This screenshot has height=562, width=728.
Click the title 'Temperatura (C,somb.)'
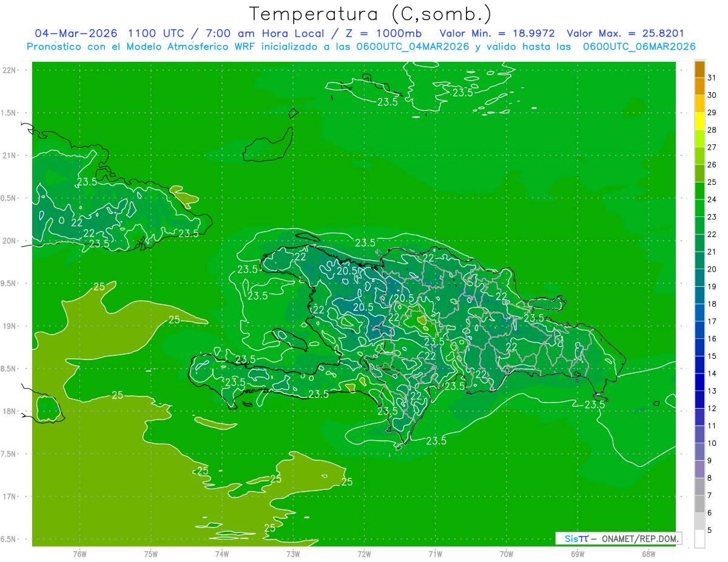point(371,15)
